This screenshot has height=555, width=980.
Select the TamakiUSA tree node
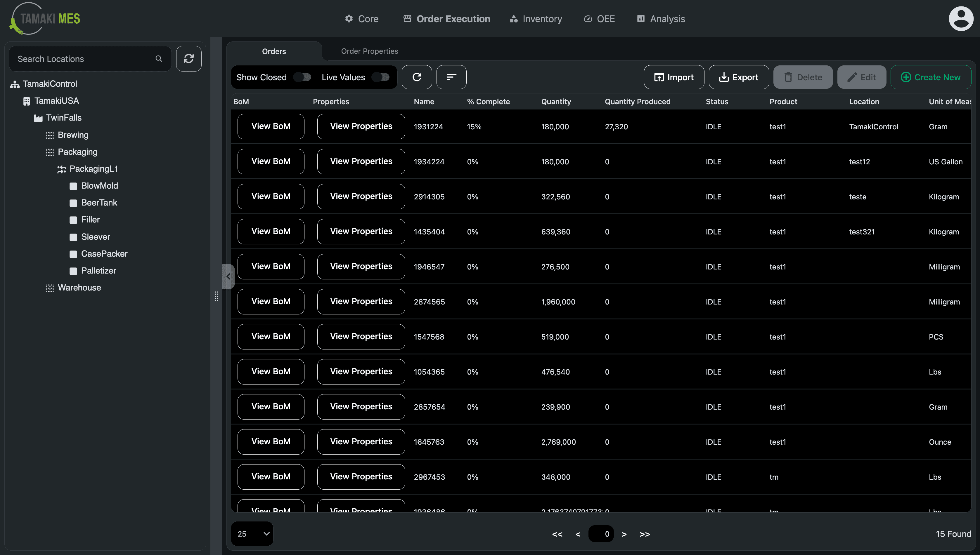pyautogui.click(x=56, y=101)
